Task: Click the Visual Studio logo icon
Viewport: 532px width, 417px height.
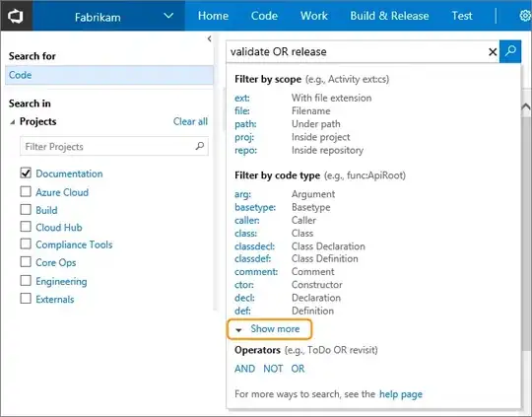Action: 16,16
